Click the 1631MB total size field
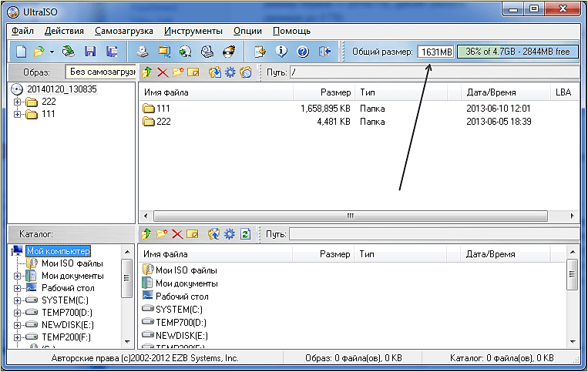 tap(435, 52)
